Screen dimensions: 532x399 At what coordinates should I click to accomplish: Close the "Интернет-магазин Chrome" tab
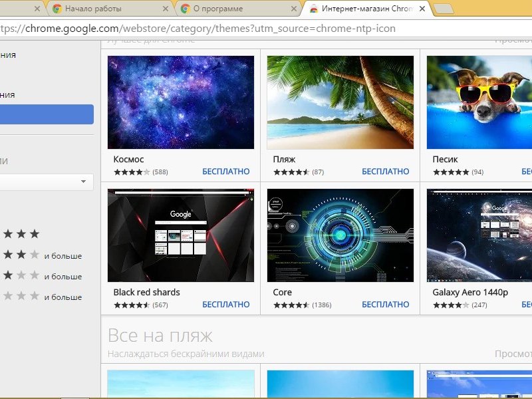(422, 9)
